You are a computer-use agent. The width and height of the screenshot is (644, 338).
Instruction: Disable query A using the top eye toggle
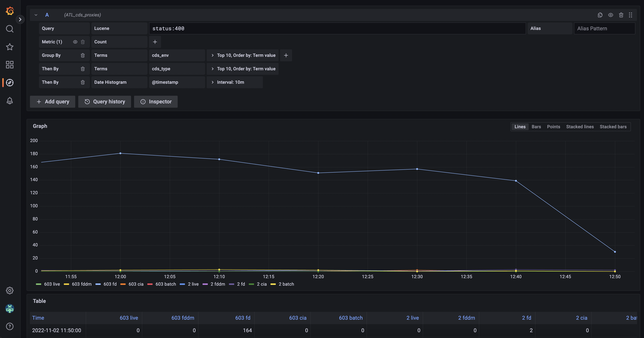pyautogui.click(x=610, y=15)
